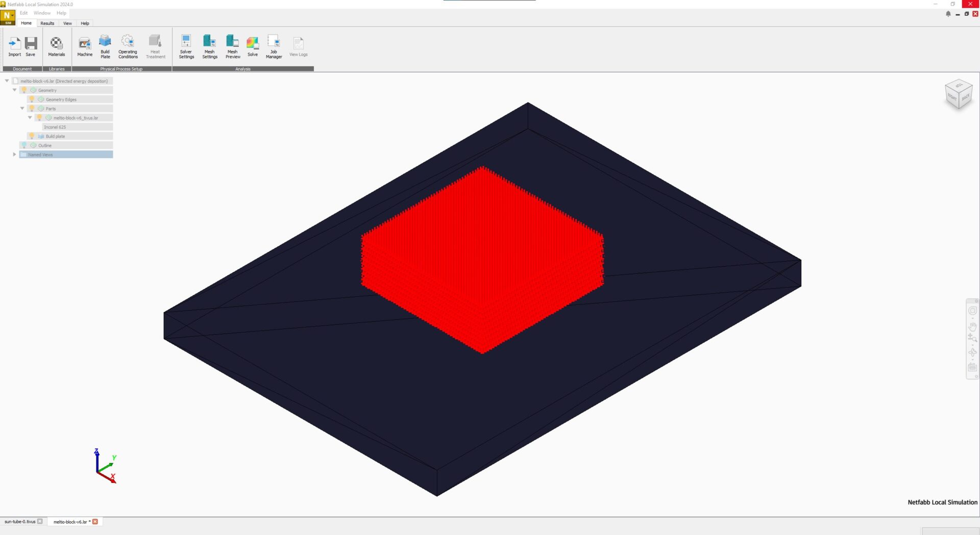Switch to the sun-tube-0.tivus document tab
This screenshot has height=535, width=980.
point(20,522)
